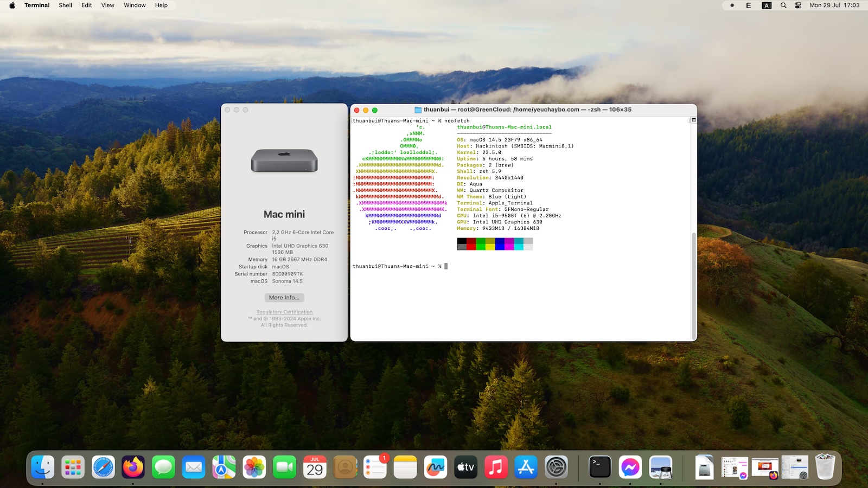This screenshot has height=488, width=868.
Task: Click the More Info button
Action: (284, 297)
